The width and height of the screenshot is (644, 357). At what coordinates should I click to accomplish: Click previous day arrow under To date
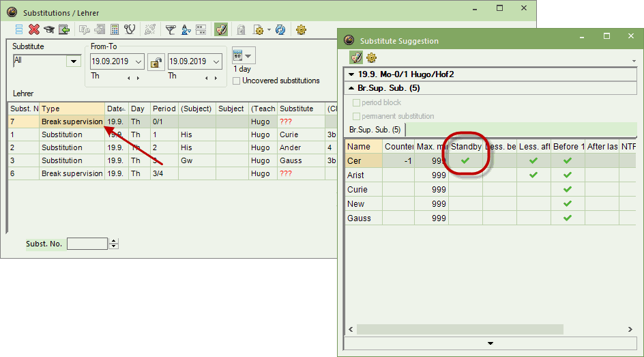[x=207, y=78]
